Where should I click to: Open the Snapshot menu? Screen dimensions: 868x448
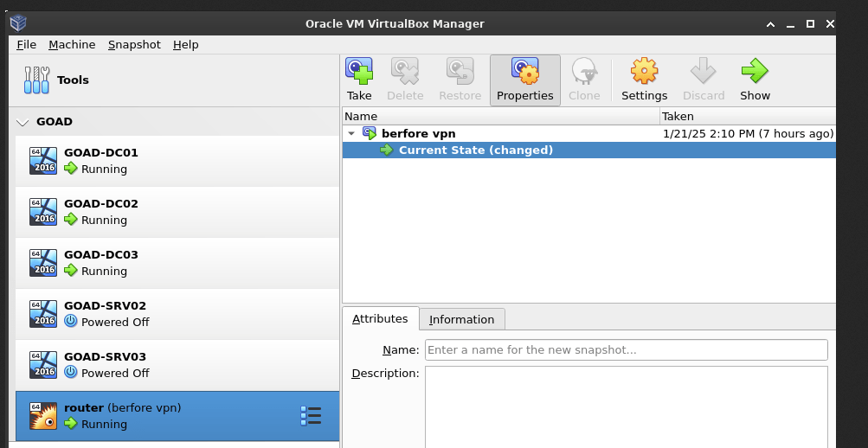point(134,45)
